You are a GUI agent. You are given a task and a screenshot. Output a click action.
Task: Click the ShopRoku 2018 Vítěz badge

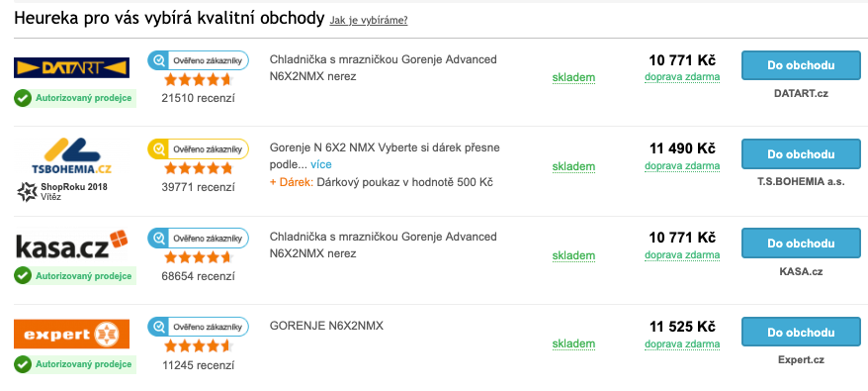pyautogui.click(x=62, y=191)
